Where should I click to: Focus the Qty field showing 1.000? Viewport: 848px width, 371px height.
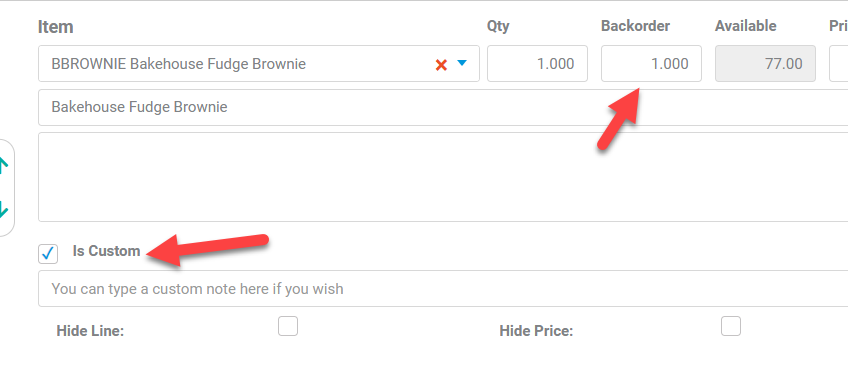click(x=537, y=64)
